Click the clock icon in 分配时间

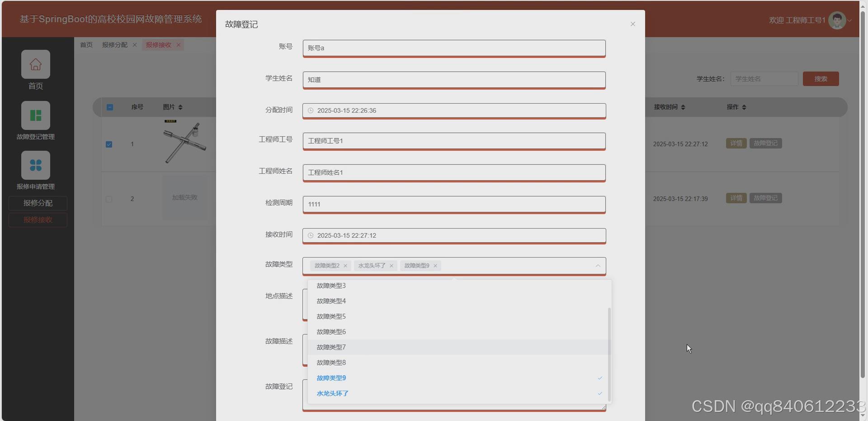click(x=311, y=110)
